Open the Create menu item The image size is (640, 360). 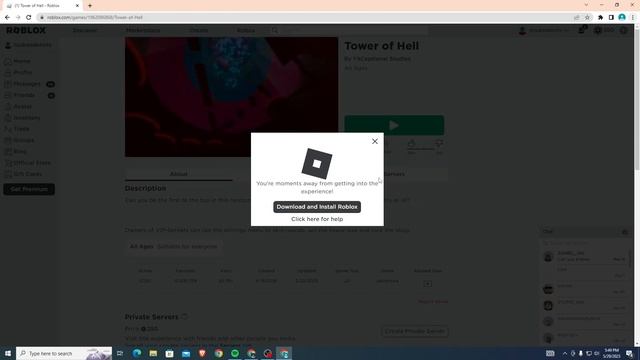tap(199, 30)
